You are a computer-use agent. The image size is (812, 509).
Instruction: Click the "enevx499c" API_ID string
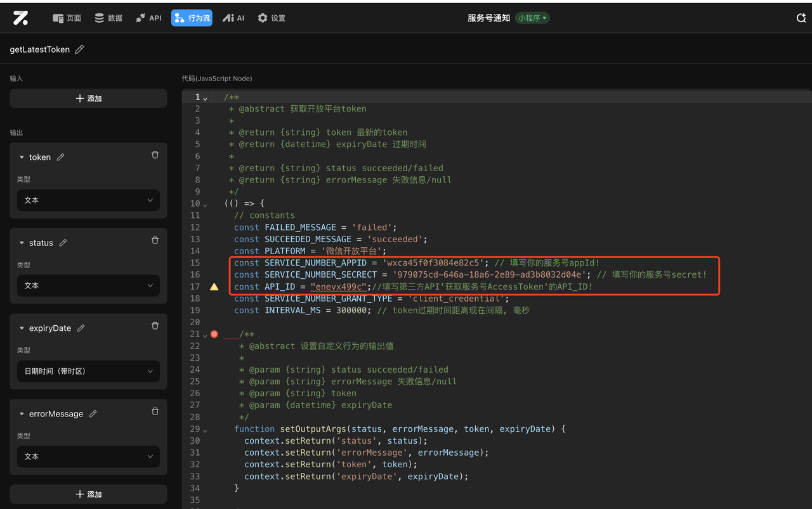338,287
